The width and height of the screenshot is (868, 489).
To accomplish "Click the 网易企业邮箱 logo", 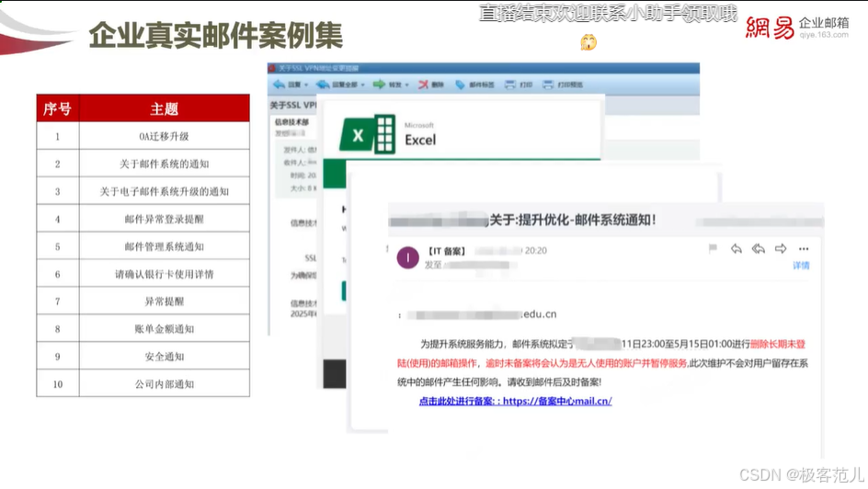I will [797, 28].
